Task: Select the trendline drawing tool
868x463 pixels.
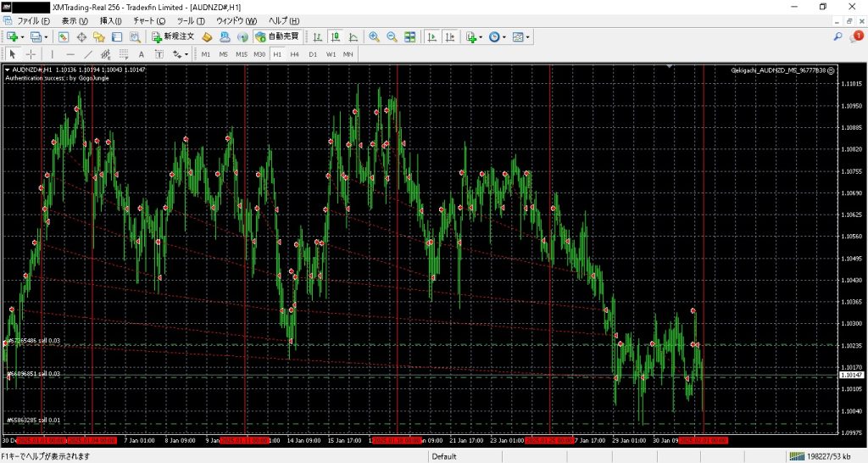Action: (x=88, y=54)
